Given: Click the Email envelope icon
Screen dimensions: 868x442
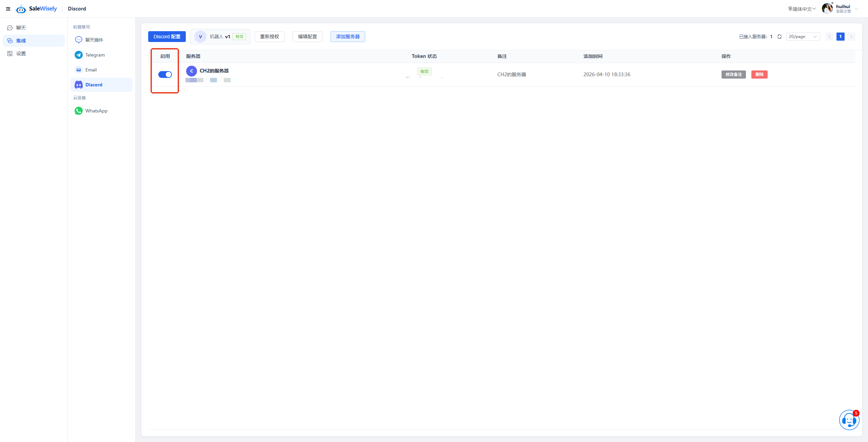Looking at the screenshot, I should 79,70.
